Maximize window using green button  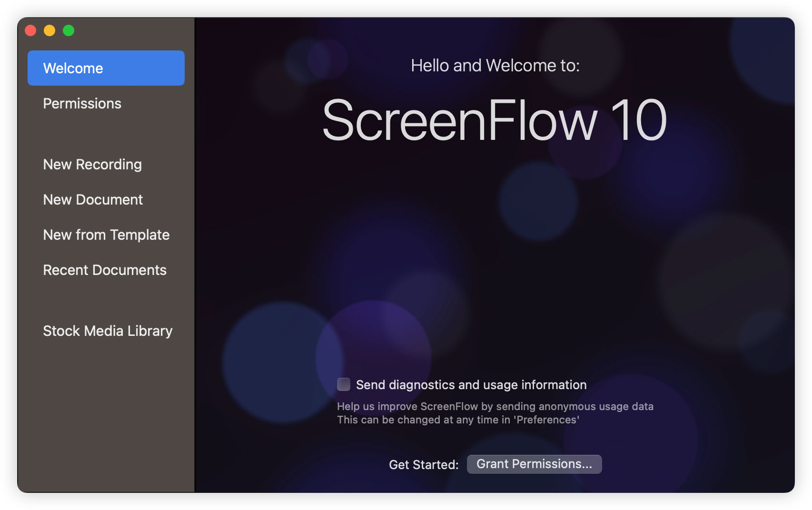click(x=69, y=30)
